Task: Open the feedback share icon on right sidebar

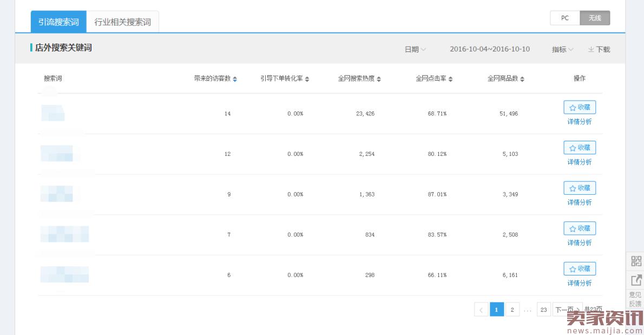Action: click(636, 280)
